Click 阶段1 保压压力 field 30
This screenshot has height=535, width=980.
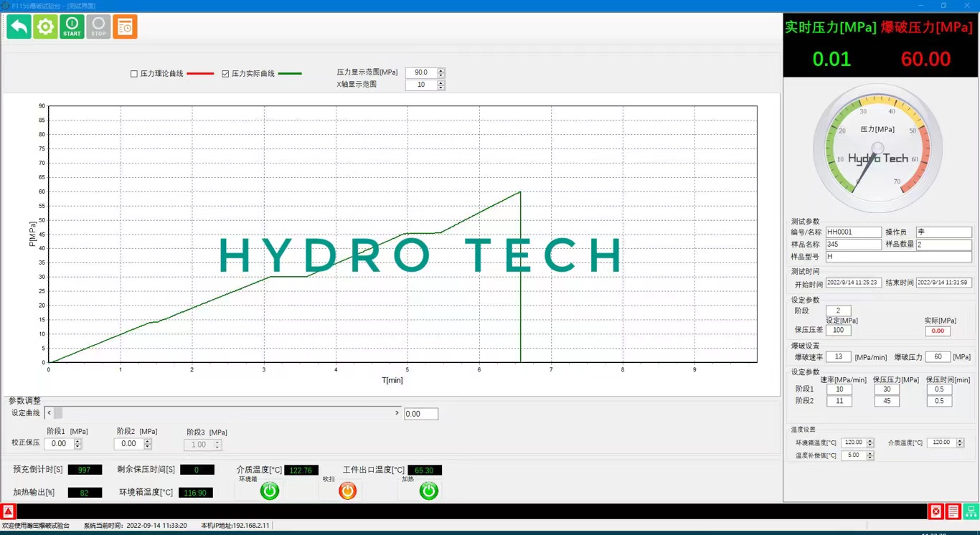(887, 389)
